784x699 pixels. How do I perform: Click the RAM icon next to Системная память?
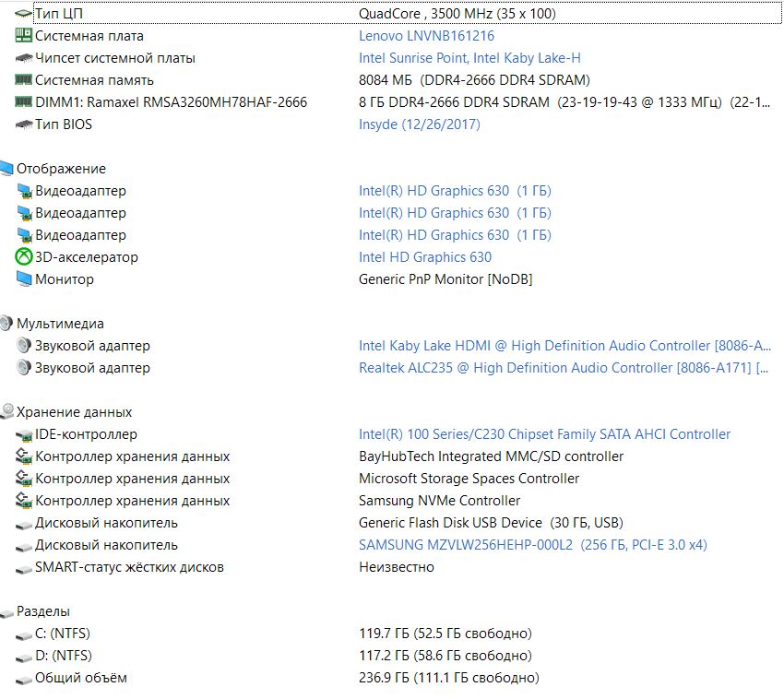click(x=23, y=79)
